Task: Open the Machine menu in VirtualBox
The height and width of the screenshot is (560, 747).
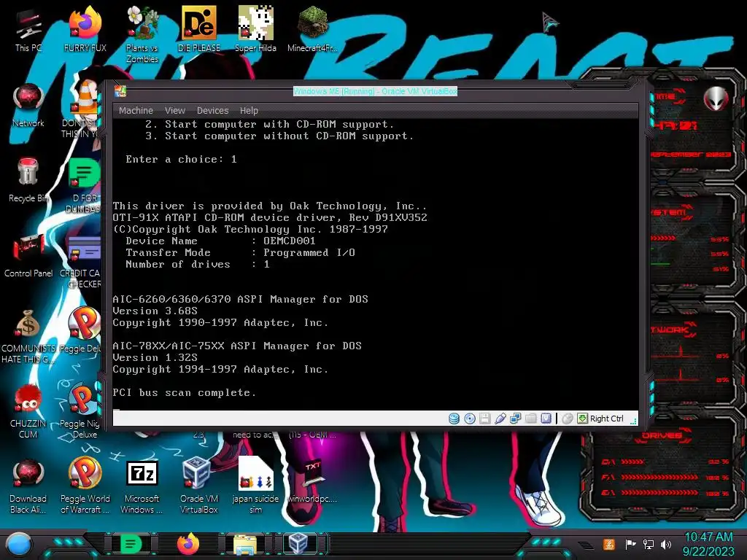Action: coord(136,111)
